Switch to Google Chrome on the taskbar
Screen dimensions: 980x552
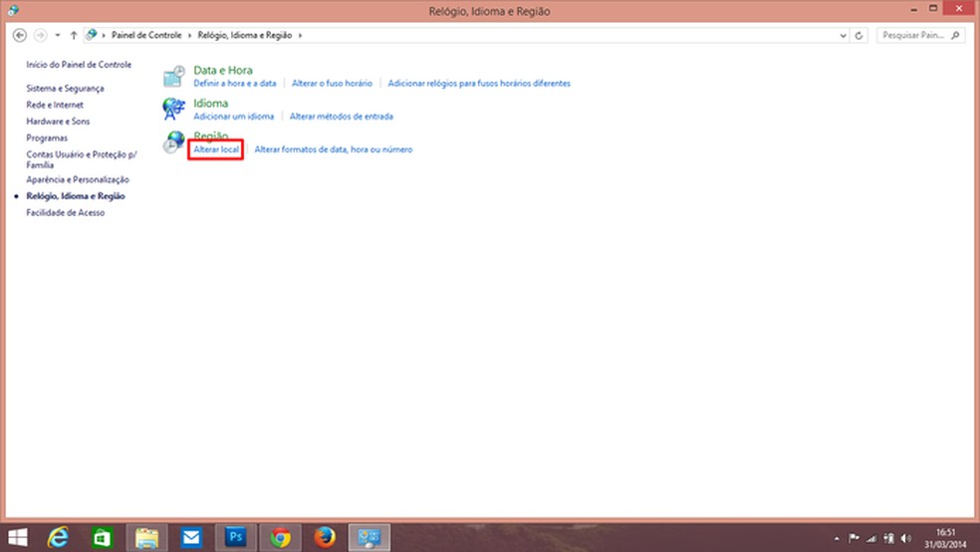(x=280, y=538)
